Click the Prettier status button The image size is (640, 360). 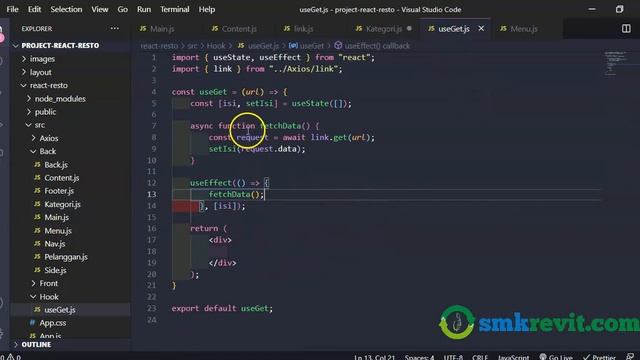tap(599, 357)
